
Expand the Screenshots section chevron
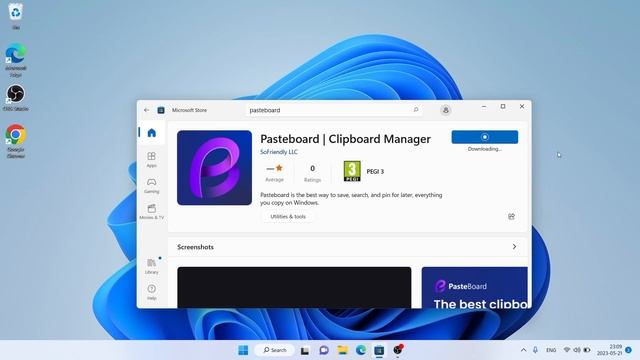(514, 247)
